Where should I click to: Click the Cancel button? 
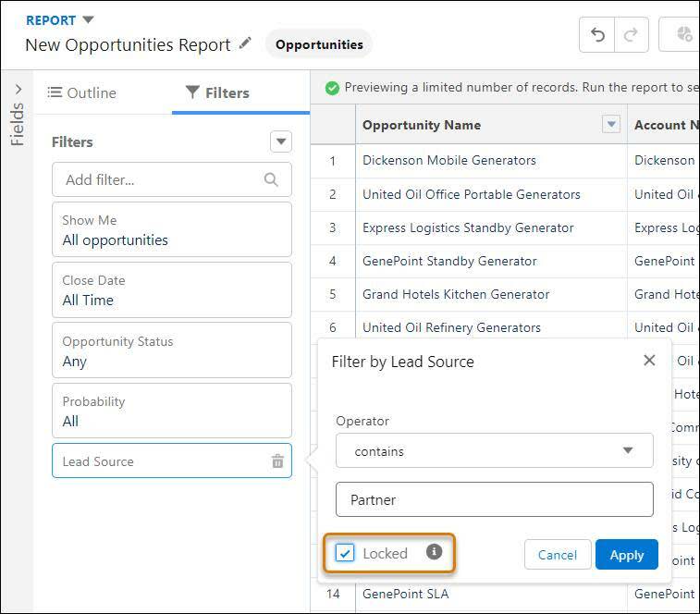point(558,555)
